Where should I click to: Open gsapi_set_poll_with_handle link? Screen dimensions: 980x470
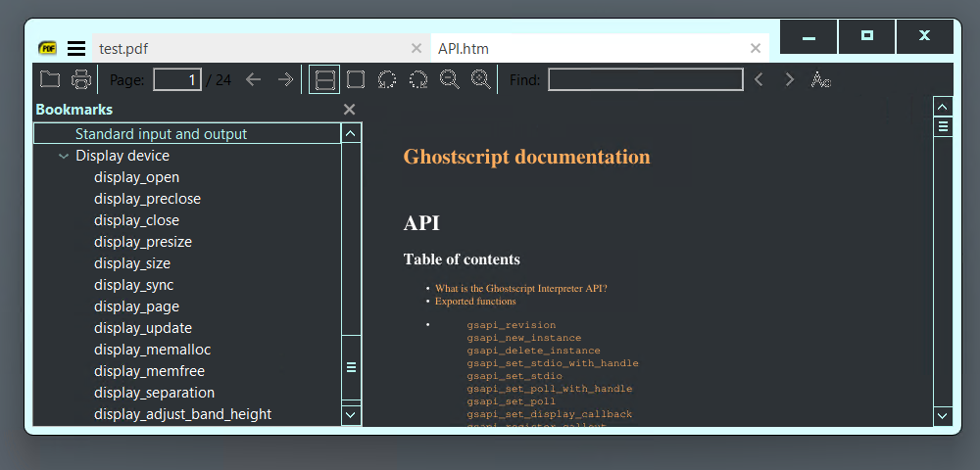(x=550, y=389)
